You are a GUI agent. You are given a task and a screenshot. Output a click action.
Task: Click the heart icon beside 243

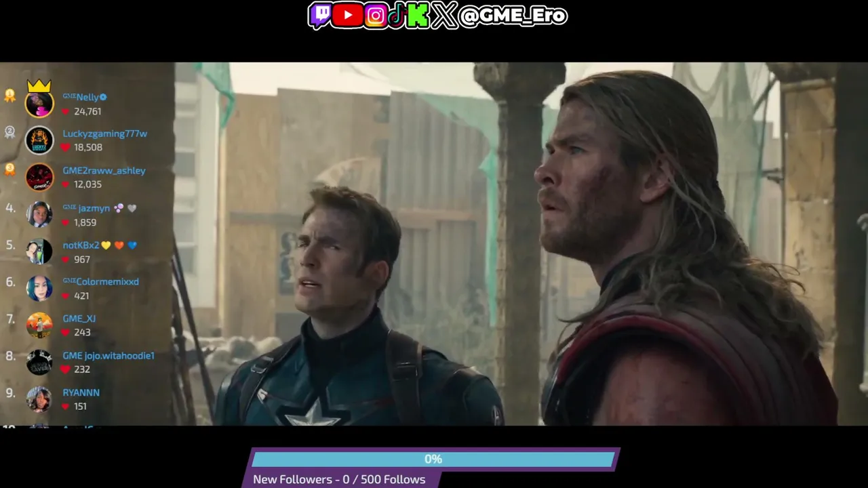66,333
